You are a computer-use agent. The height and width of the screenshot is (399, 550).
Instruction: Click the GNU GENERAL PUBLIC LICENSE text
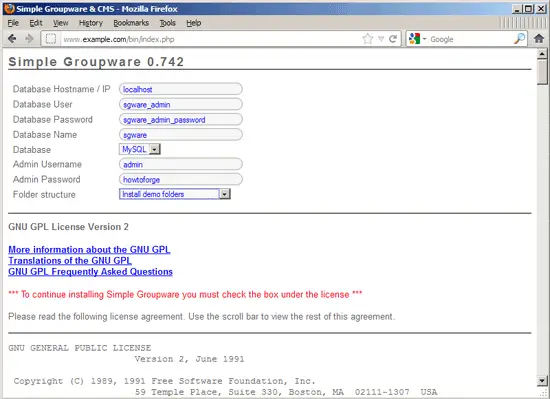tap(80, 348)
